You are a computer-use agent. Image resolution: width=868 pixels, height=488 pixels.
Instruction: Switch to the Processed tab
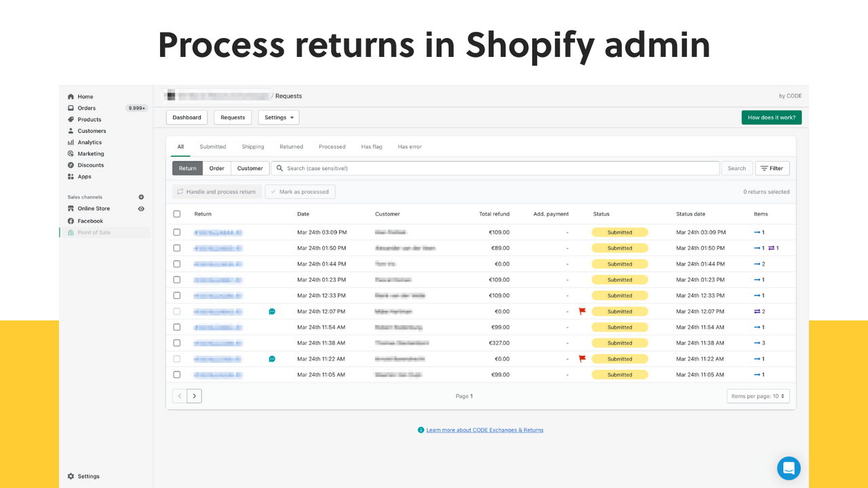[x=332, y=146]
